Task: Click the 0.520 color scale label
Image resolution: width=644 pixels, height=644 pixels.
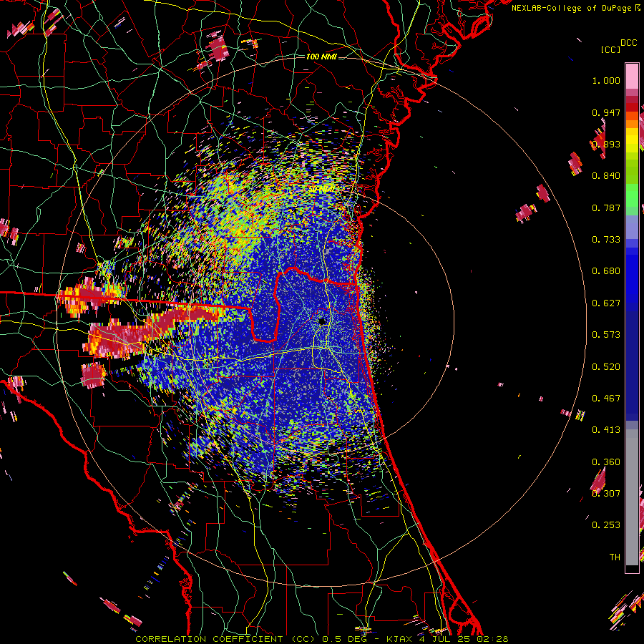Action: (x=606, y=367)
